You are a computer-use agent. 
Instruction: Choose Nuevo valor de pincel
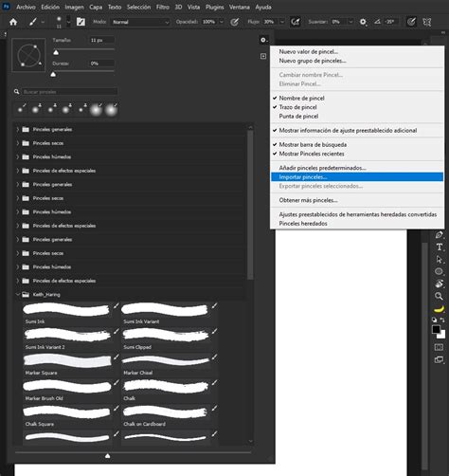357,51
